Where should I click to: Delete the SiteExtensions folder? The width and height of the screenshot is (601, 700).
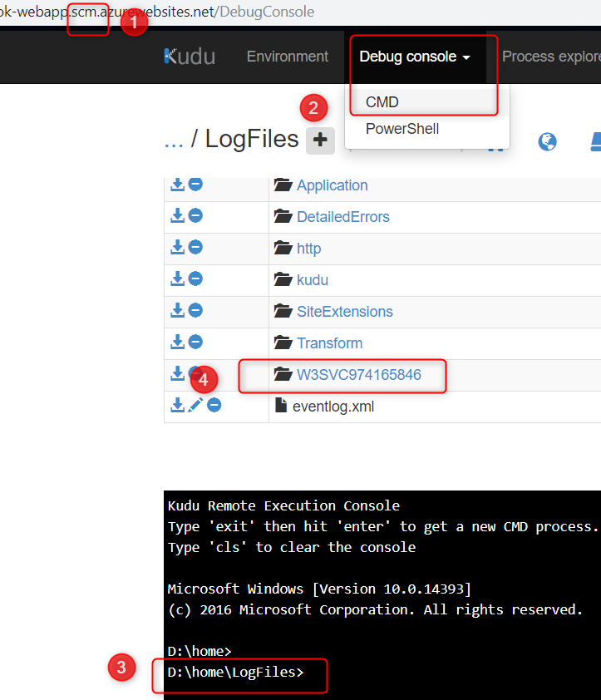[195, 310]
